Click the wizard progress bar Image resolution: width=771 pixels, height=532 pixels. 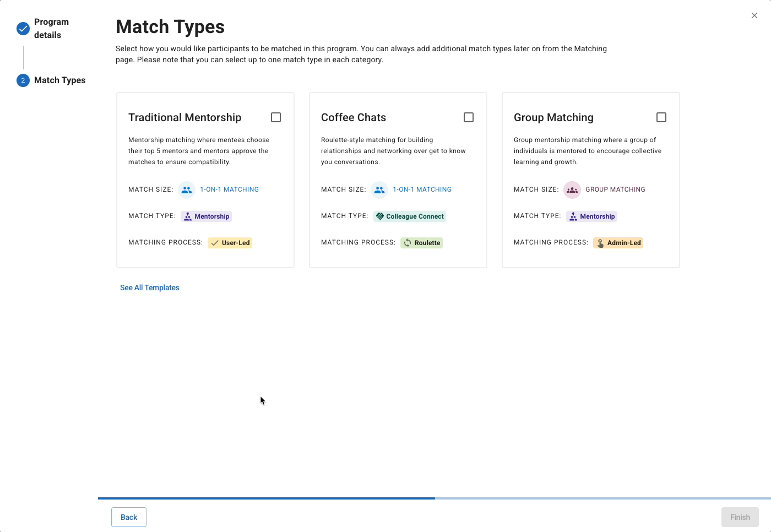(434, 498)
